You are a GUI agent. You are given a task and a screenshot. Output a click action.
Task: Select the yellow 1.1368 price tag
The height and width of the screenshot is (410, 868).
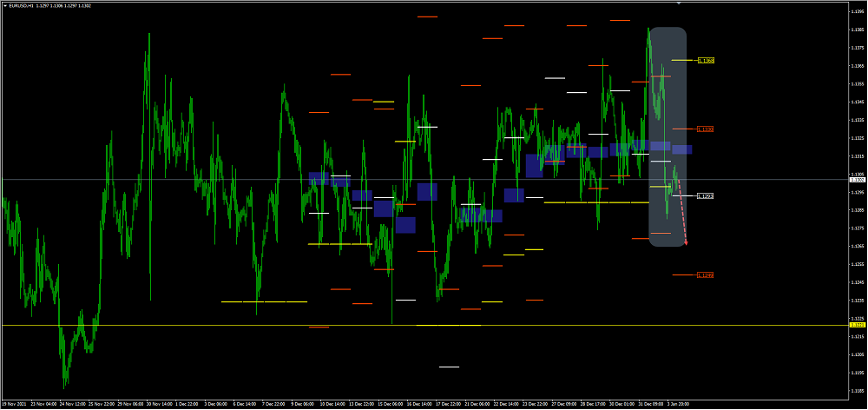(x=706, y=61)
